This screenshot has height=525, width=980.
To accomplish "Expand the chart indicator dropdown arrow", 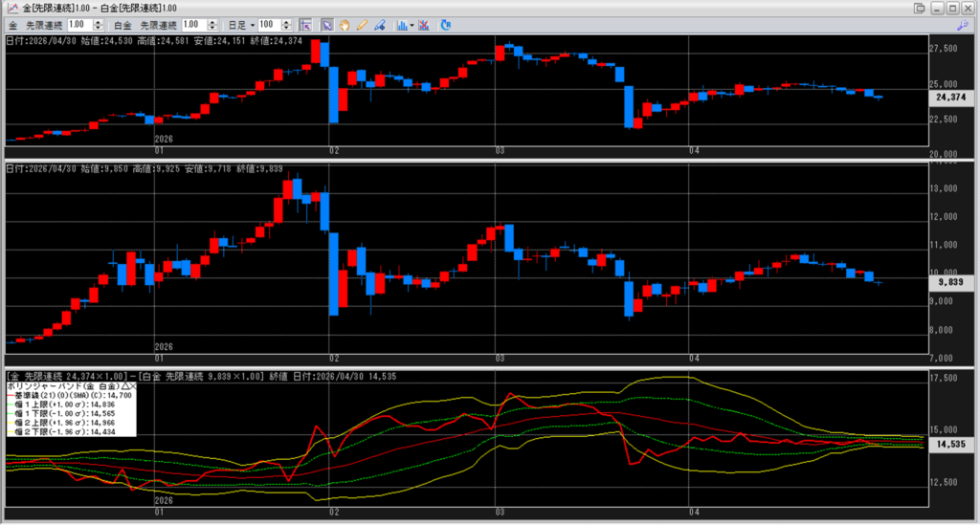I will [x=412, y=26].
